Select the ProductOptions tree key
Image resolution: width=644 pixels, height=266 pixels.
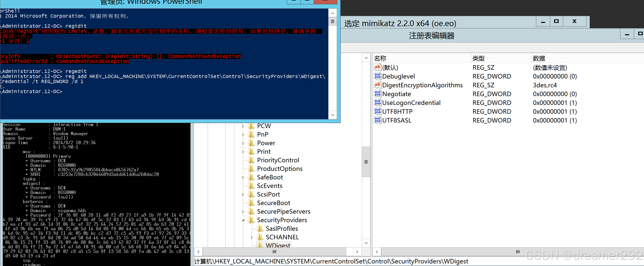280,169
